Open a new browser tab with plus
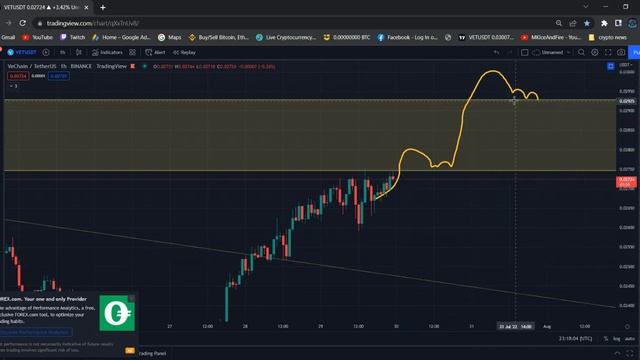This screenshot has height=360, width=640. (x=103, y=7)
